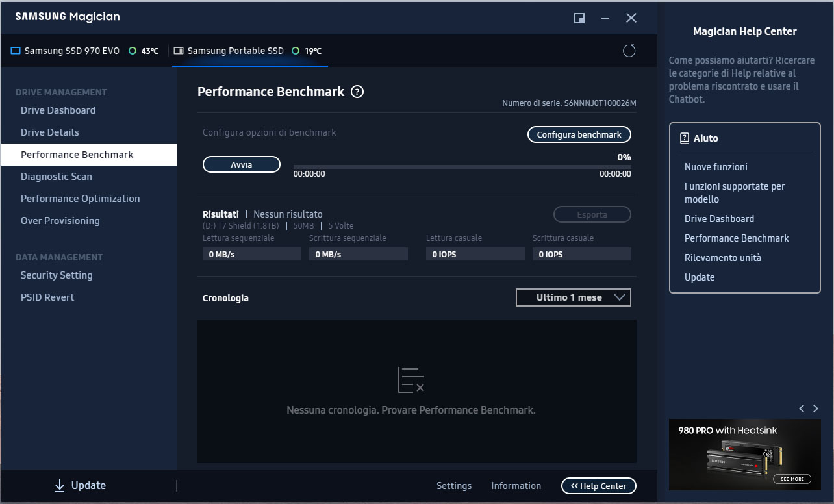Screen dimensions: 834x504
Task: Open Funzioni supportate per modello help topic
Action: (735, 193)
